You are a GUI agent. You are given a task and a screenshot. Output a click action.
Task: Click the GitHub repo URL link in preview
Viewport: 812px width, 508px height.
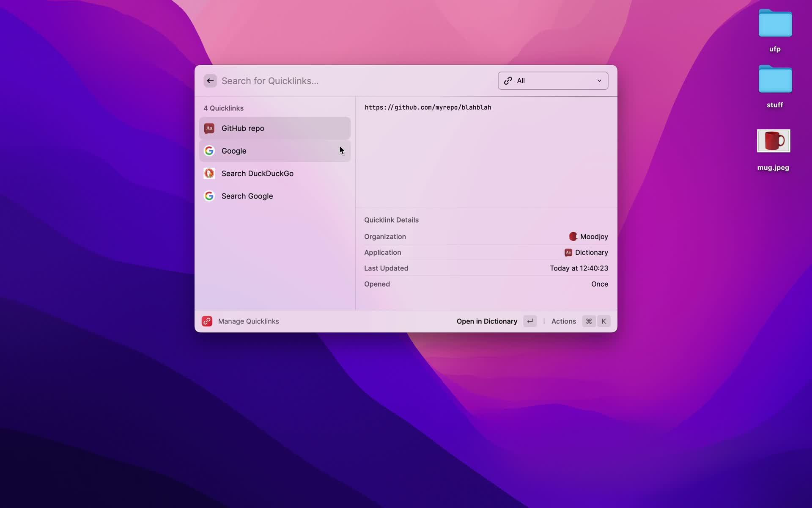pyautogui.click(x=427, y=107)
